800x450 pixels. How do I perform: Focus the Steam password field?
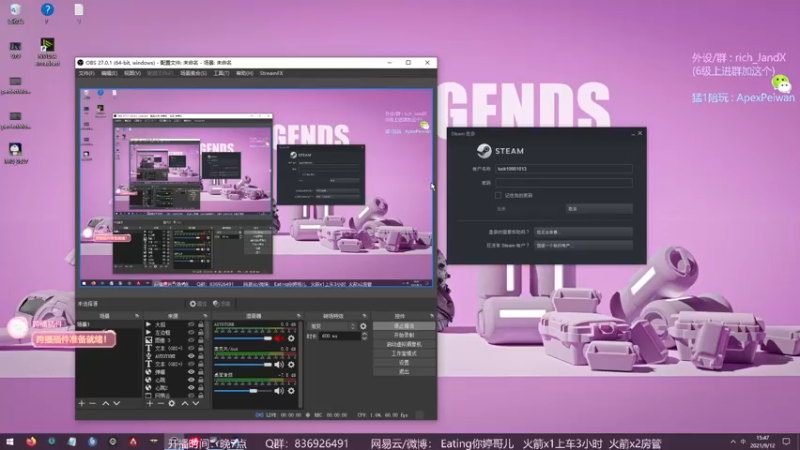[563, 183]
